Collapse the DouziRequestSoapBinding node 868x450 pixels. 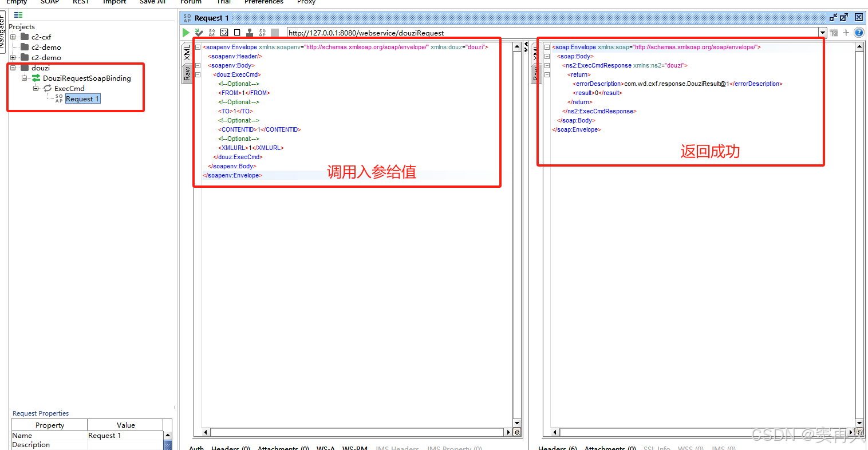tap(25, 78)
